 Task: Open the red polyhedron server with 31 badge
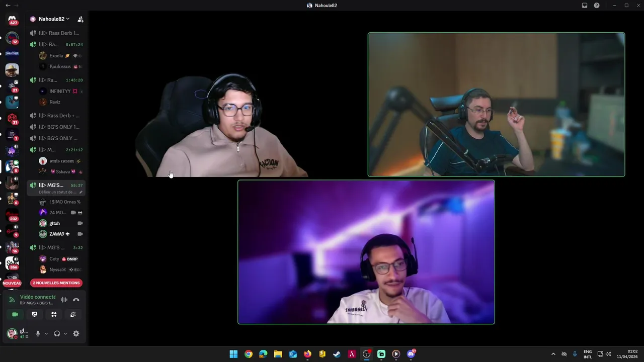[12, 118]
